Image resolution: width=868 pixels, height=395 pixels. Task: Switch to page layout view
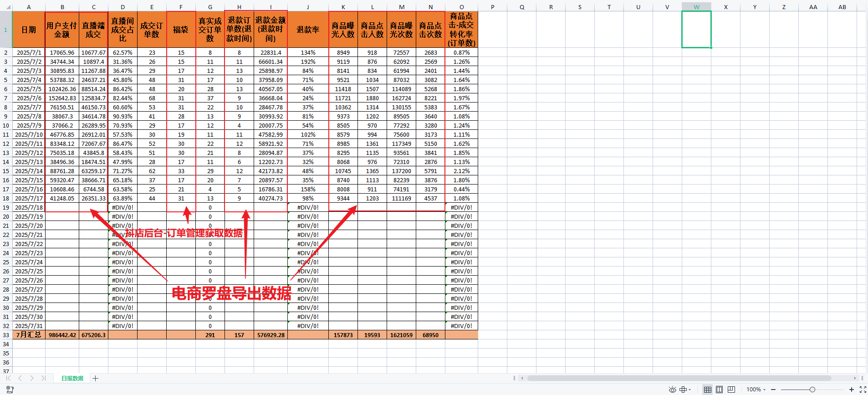pos(719,390)
